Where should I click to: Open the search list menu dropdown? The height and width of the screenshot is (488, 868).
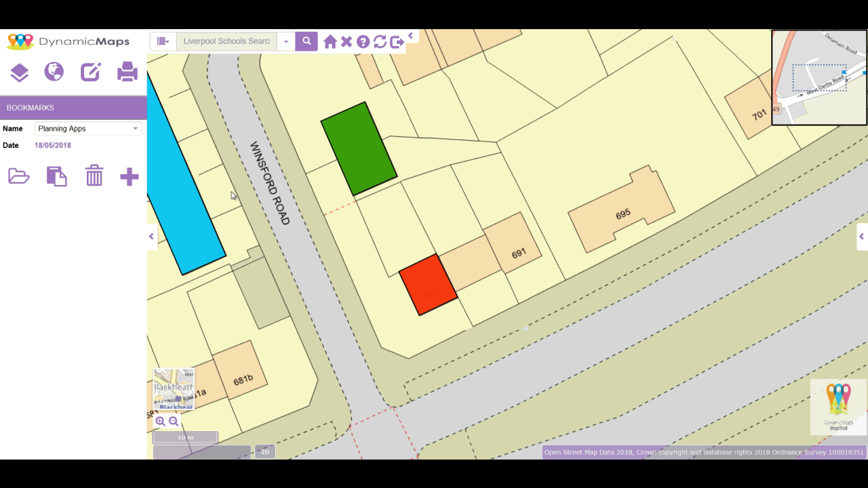coord(163,41)
